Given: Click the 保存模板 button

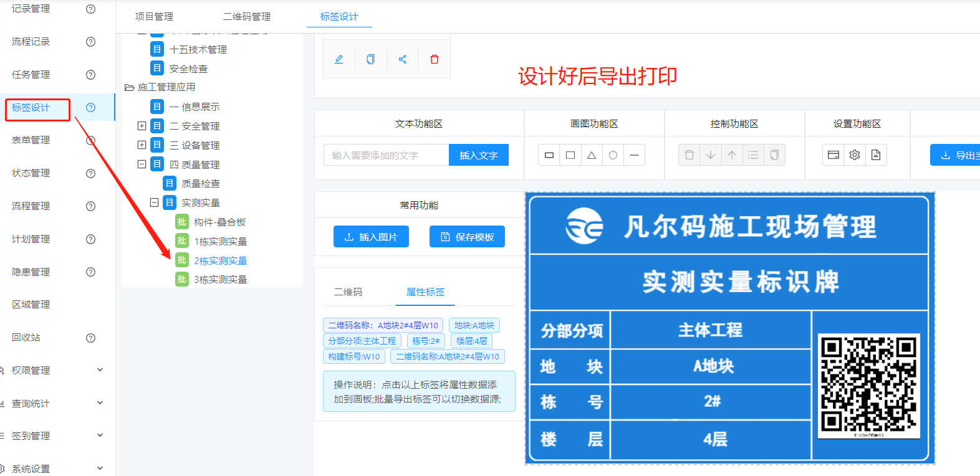Looking at the screenshot, I should pos(467,237).
